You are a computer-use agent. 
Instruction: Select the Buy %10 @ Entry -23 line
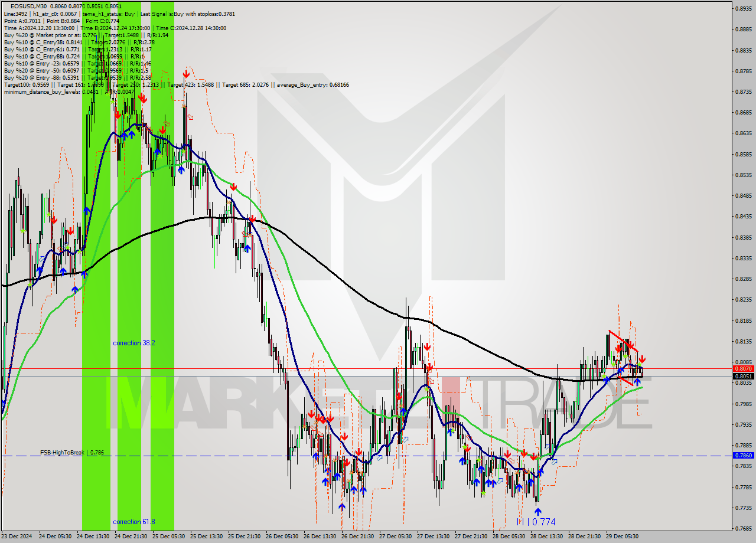(77, 63)
